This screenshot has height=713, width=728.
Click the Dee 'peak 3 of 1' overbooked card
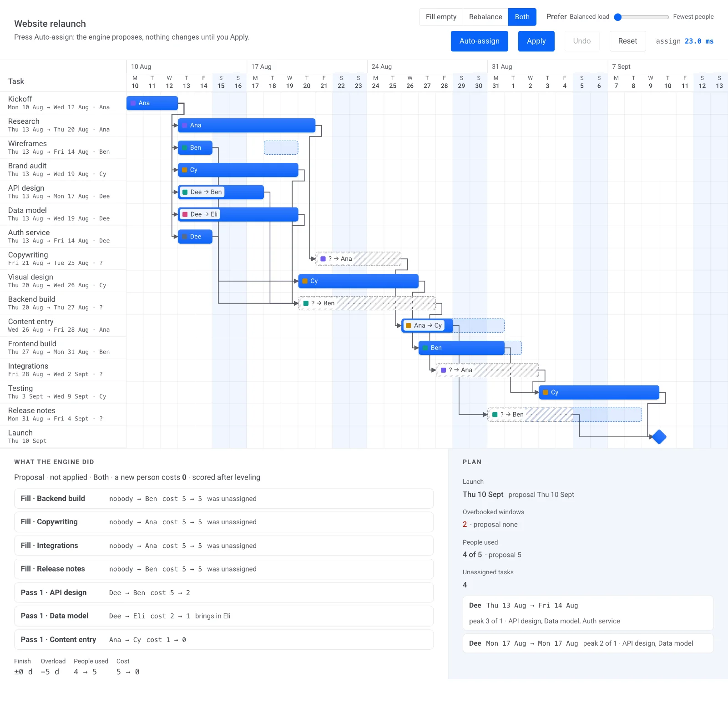coord(588,613)
